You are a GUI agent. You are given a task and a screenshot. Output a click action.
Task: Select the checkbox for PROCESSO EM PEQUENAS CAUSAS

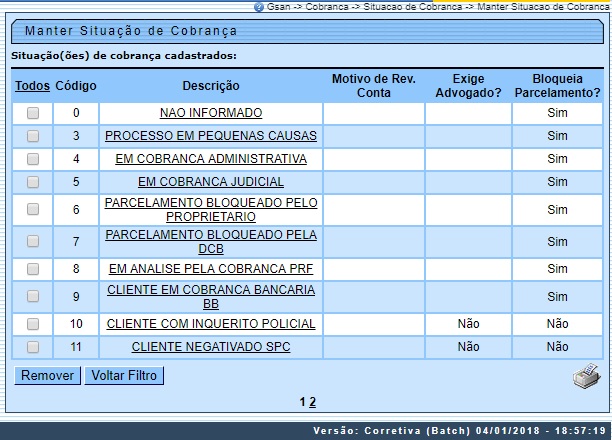pos(33,136)
